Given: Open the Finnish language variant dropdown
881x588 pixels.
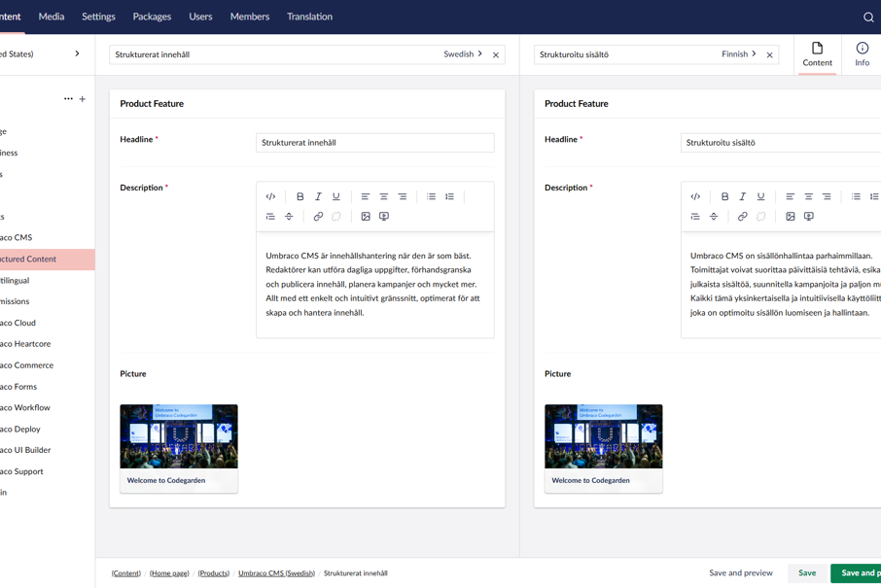Looking at the screenshot, I should (738, 54).
